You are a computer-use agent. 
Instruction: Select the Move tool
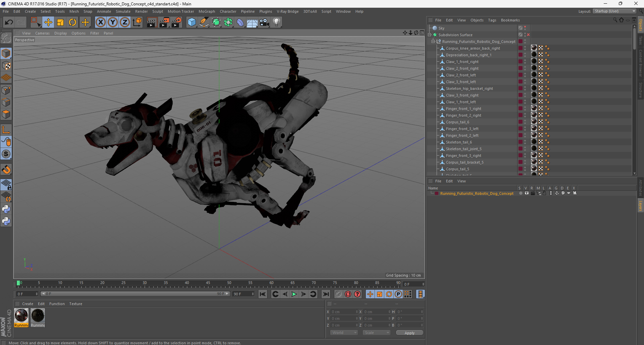point(48,22)
